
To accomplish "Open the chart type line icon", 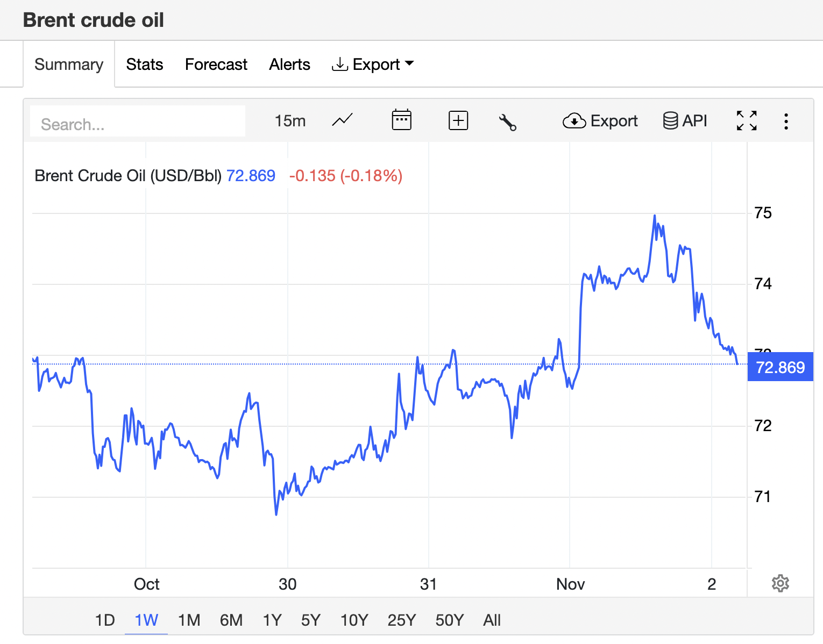I will [x=342, y=120].
